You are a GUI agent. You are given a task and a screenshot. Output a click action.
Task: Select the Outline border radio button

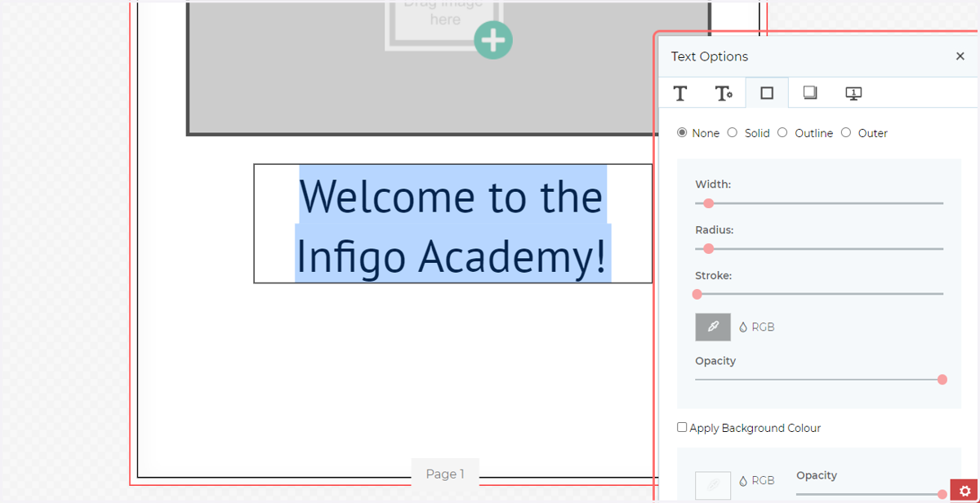[x=782, y=132]
